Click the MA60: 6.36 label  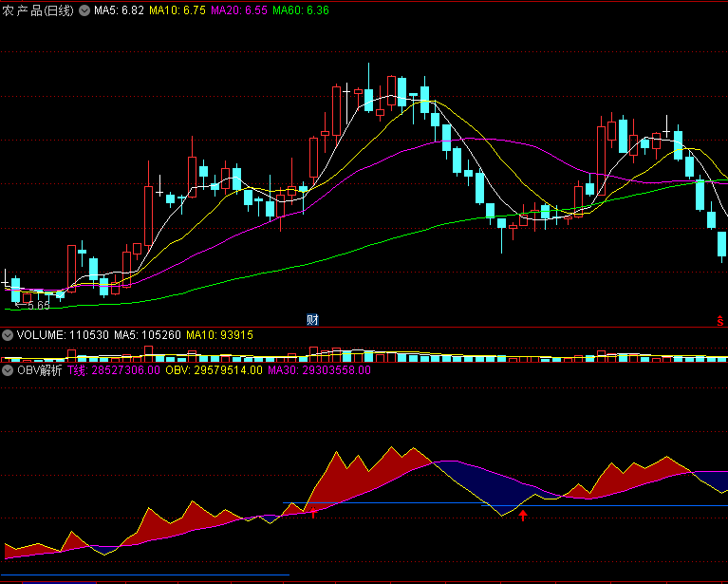[301, 10]
